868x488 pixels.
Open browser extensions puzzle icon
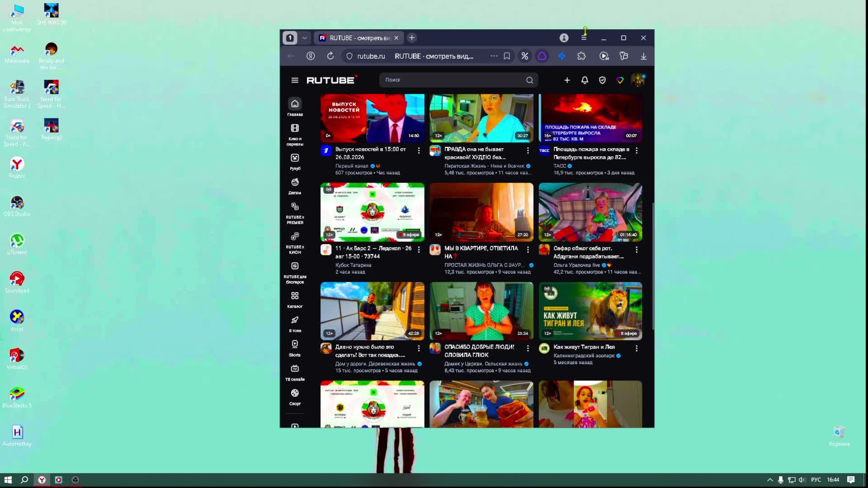click(x=581, y=56)
